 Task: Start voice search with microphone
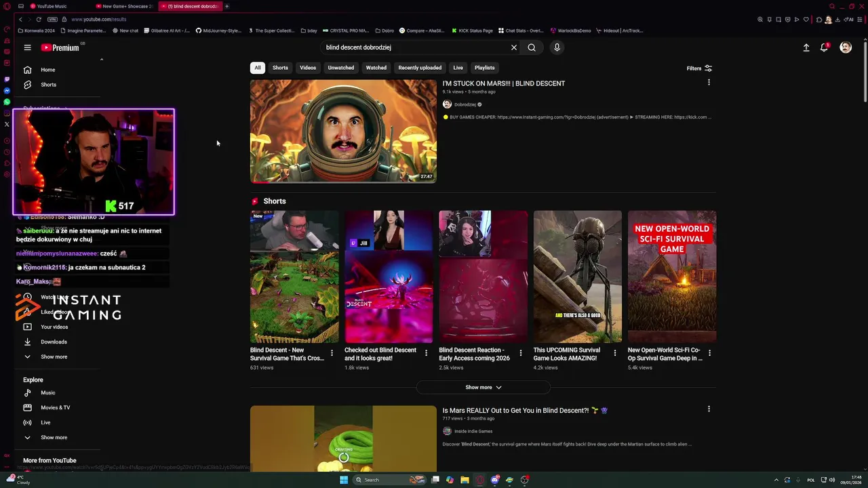click(x=557, y=47)
